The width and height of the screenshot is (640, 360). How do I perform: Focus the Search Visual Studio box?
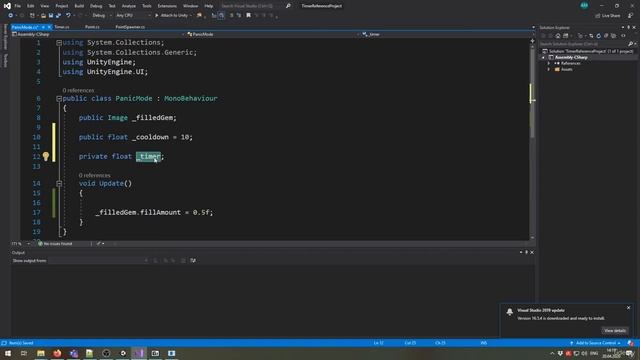point(252,6)
